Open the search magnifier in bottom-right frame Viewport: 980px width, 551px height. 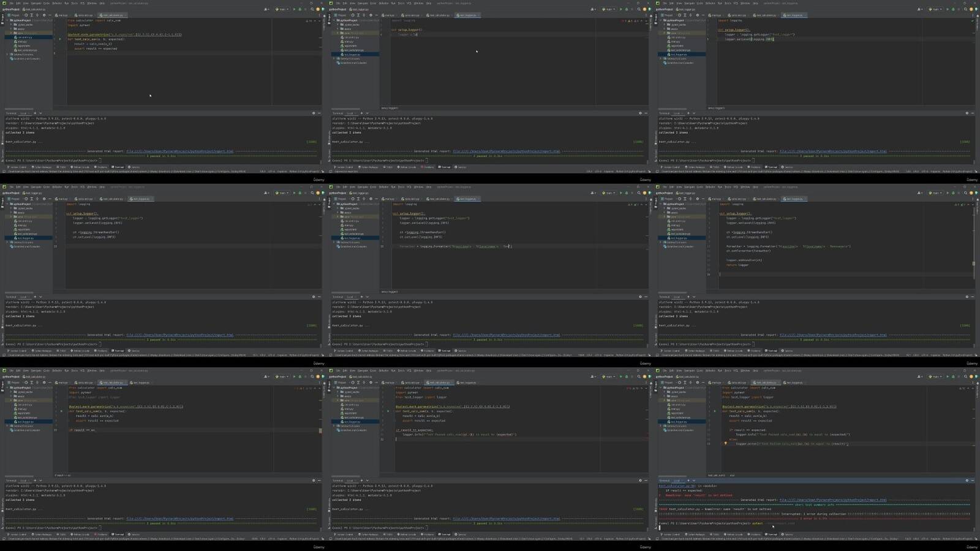(965, 377)
